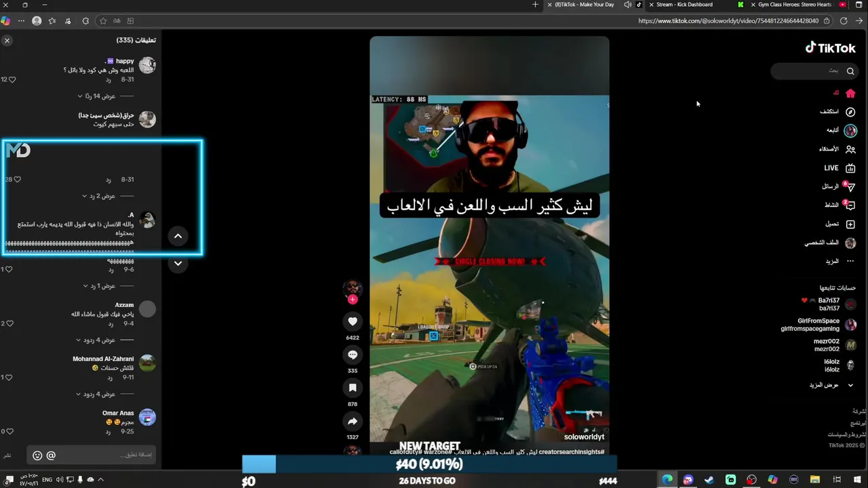The image size is (868, 488).
Task: Like happy's comment with 12 likes
Action: pos(12,79)
